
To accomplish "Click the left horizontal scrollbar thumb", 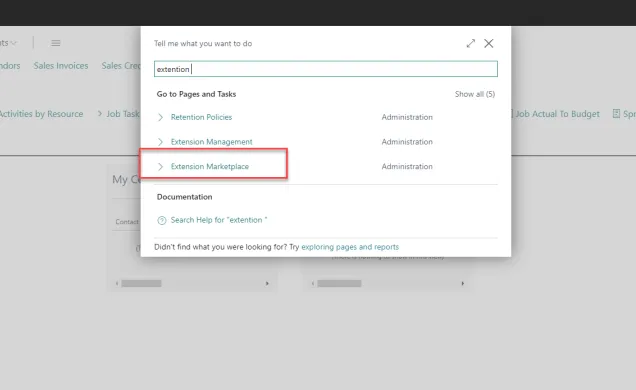I will pyautogui.click(x=141, y=283).
